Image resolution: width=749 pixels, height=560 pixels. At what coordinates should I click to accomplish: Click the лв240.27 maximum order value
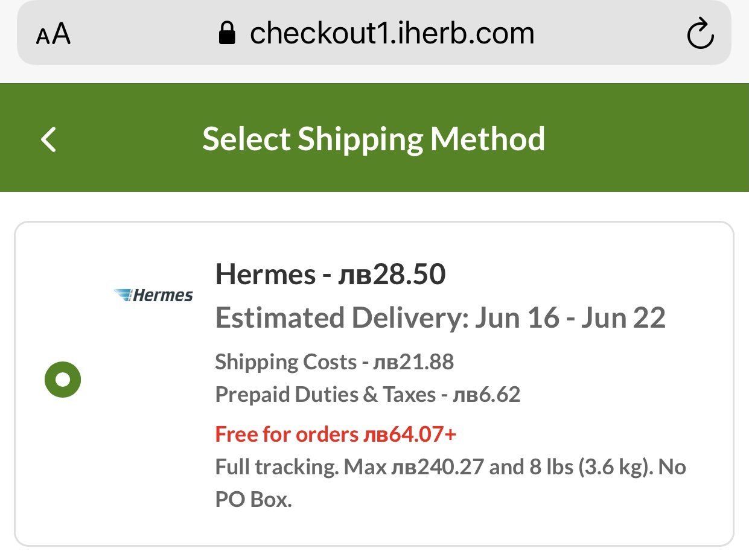[x=438, y=467]
